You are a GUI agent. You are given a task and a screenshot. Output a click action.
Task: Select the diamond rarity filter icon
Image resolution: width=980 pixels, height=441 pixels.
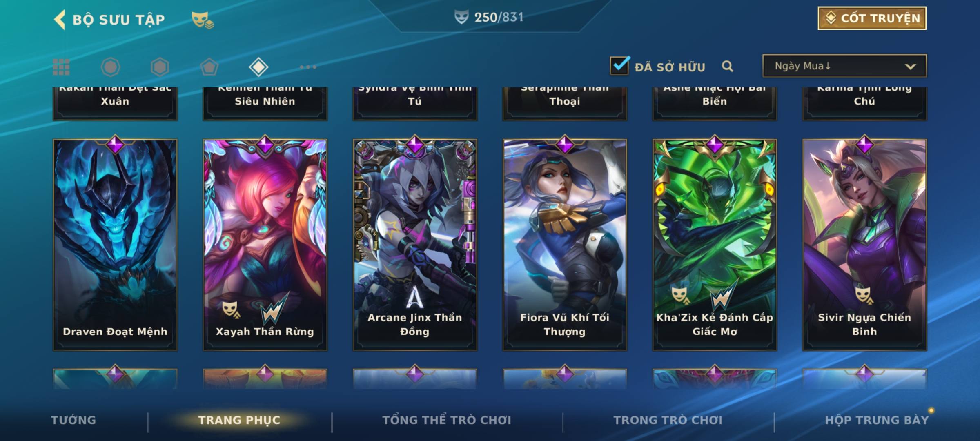pos(258,67)
